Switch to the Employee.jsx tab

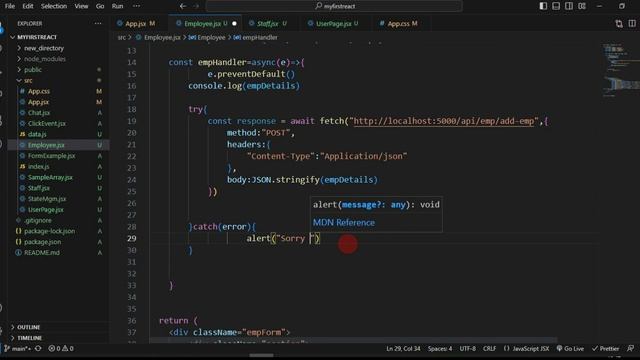(x=205, y=24)
